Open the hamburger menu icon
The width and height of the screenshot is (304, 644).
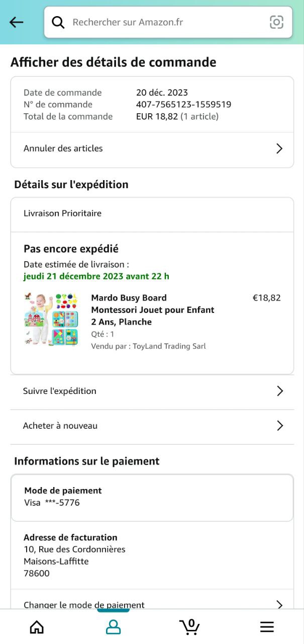coord(267,627)
